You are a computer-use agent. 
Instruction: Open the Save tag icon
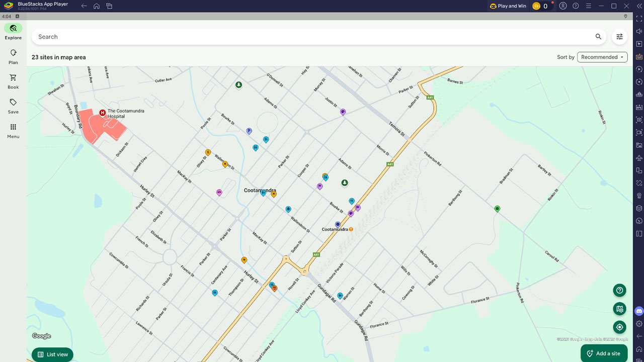(x=13, y=103)
